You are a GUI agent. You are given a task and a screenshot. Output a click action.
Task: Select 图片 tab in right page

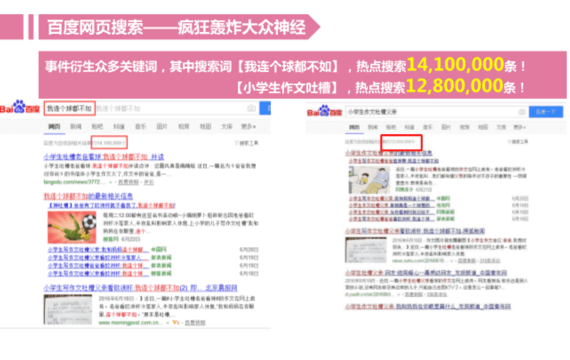click(446, 127)
